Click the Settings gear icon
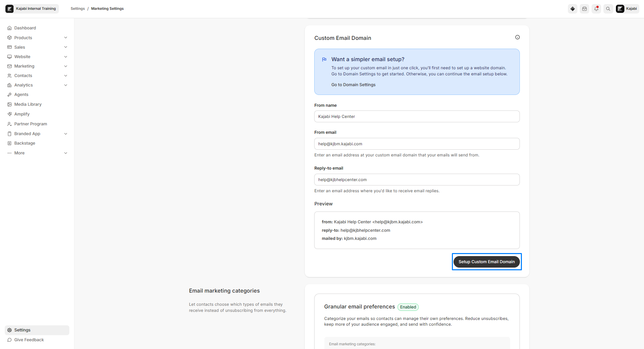644x349 pixels. (x=9, y=330)
